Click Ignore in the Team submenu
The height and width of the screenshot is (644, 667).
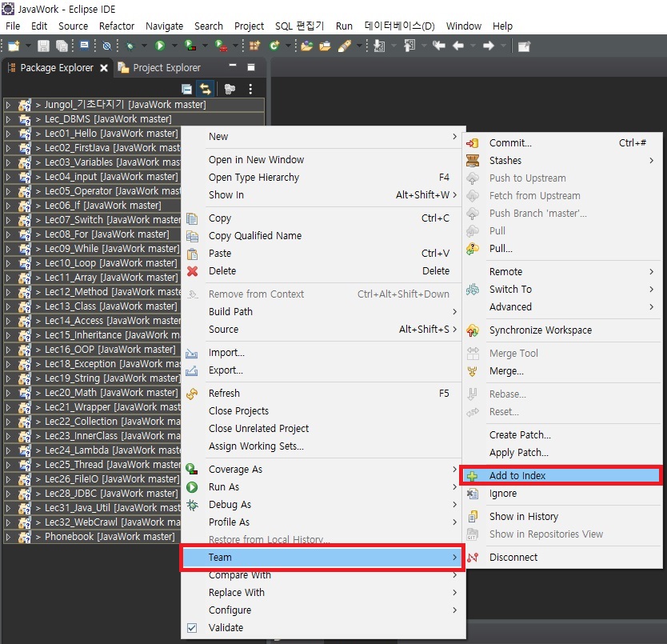tap(562, 494)
